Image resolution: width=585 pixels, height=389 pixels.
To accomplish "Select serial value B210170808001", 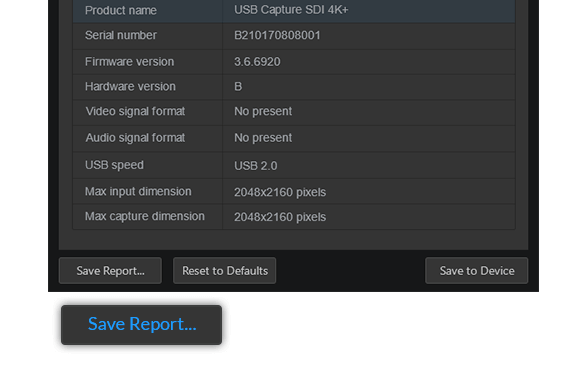I will click(x=277, y=35).
